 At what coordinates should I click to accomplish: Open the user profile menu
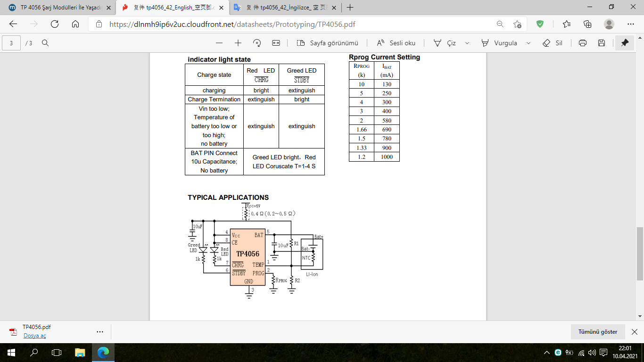point(609,24)
